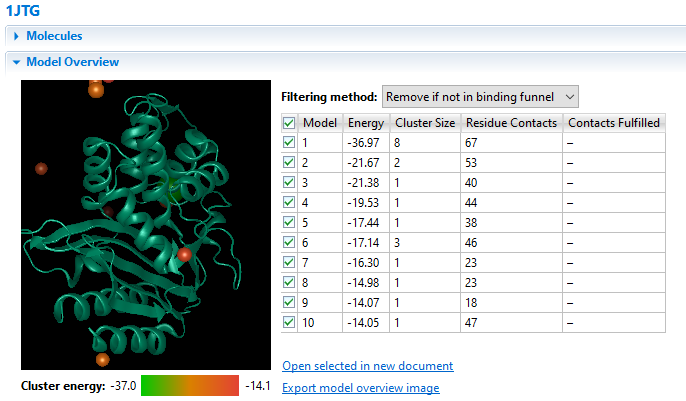Sort by the Residue Contacts column header
This screenshot has width=686, height=401.
point(511,123)
